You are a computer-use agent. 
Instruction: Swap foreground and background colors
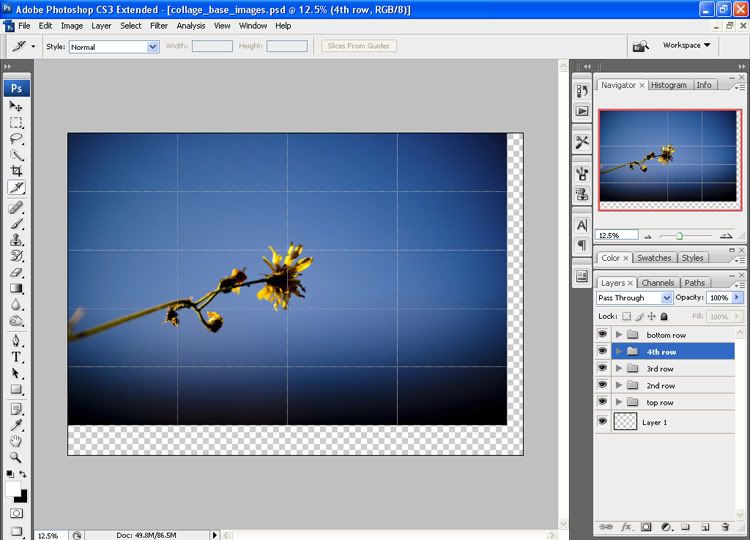click(x=22, y=474)
